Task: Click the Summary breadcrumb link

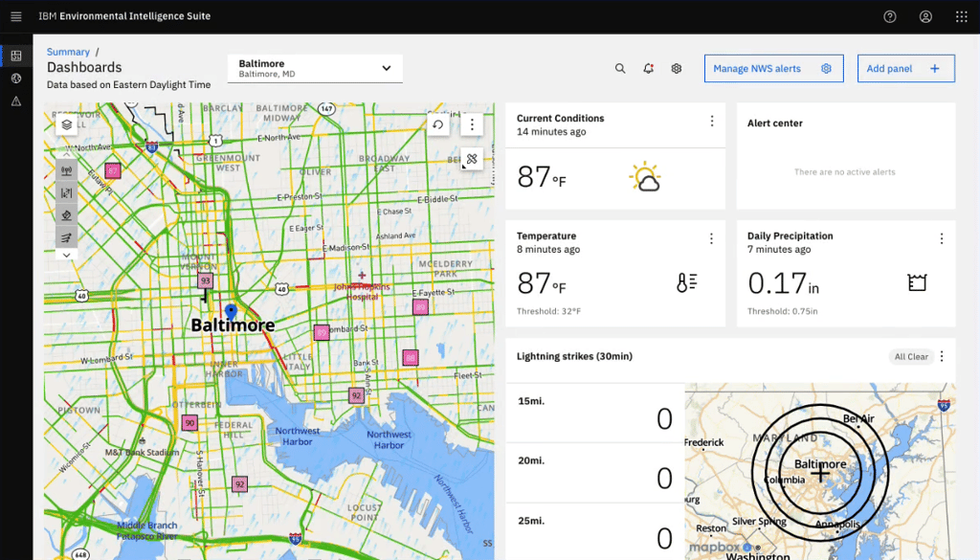Action: pos(68,52)
